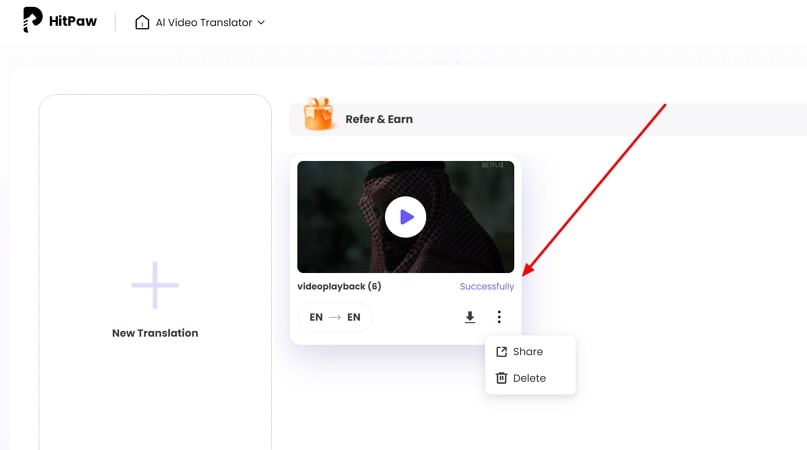The image size is (807, 450).
Task: Choose Delete from the context menu
Action: pos(529,378)
